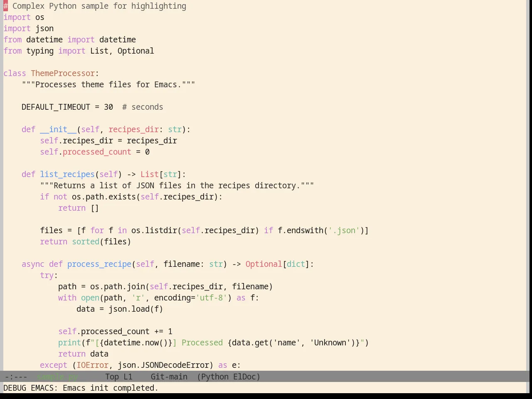Click the 'utf-8' encoding string
The width and height of the screenshot is (532, 399).
pyautogui.click(x=211, y=298)
